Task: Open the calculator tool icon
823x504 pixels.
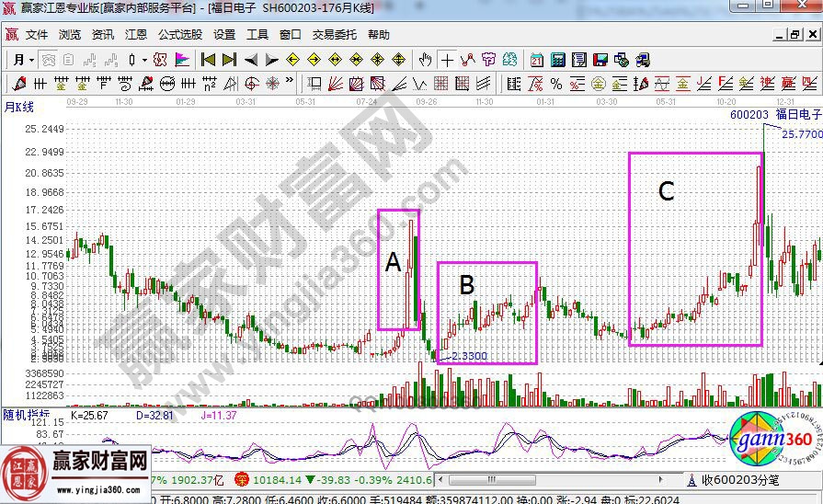Action: [x=557, y=60]
